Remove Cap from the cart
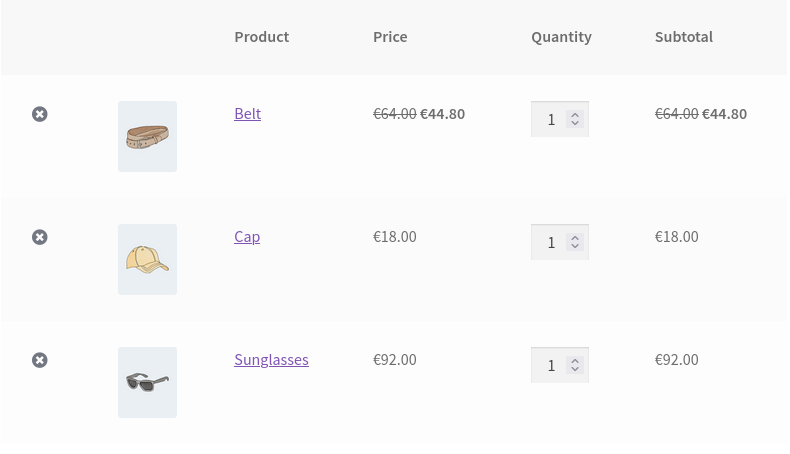This screenshot has width=790, height=454. pyautogui.click(x=40, y=237)
